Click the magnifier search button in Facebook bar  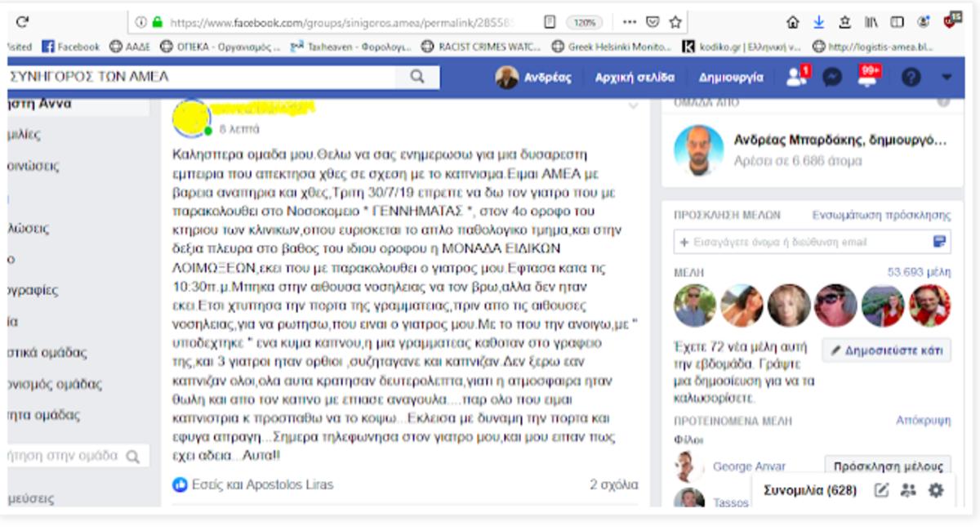coord(417,77)
